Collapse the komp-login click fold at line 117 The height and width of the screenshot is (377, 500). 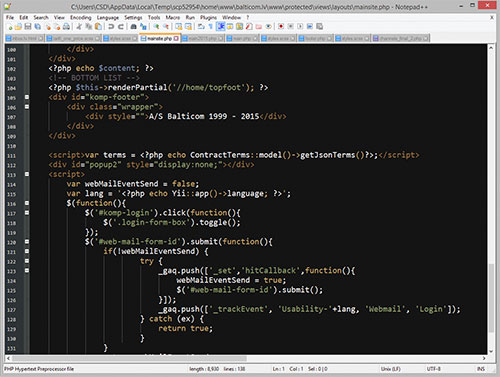(27, 213)
